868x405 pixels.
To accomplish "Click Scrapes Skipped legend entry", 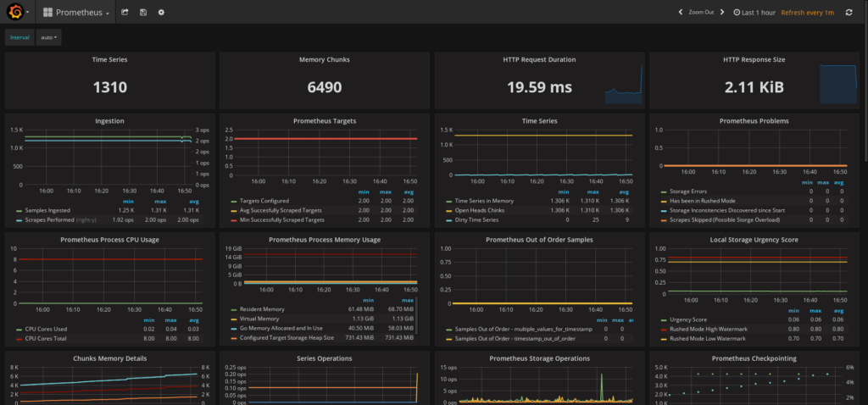I will [x=725, y=219].
